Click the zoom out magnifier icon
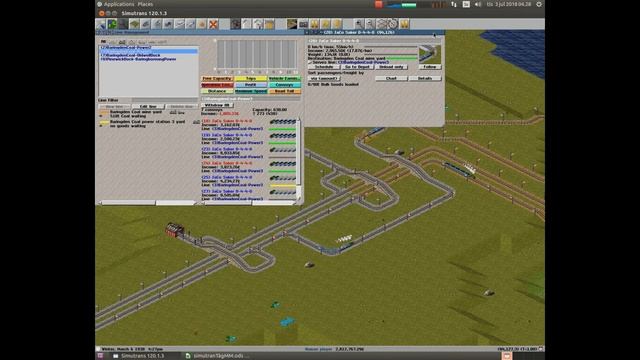Image resolution: width=640 pixels, height=360 pixels. 370,24
